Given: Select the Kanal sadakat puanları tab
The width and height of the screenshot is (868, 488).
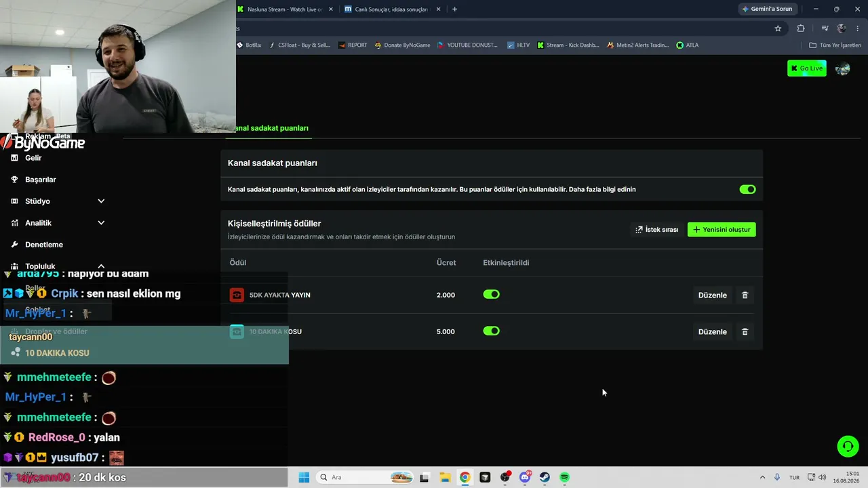Looking at the screenshot, I should click(271, 128).
